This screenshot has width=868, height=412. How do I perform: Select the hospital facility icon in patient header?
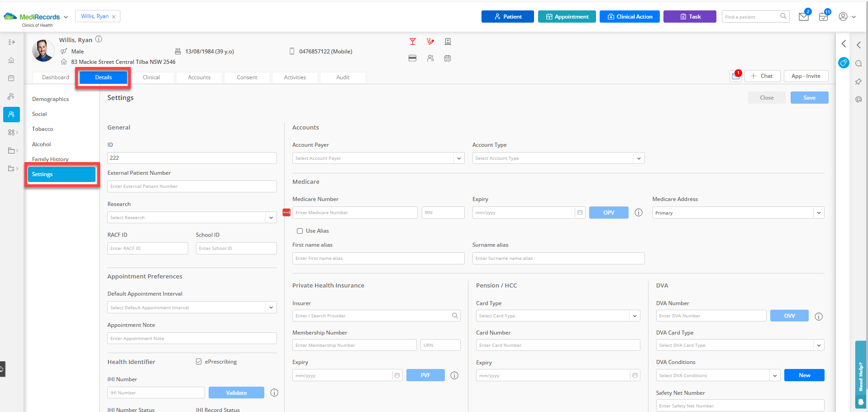click(448, 41)
